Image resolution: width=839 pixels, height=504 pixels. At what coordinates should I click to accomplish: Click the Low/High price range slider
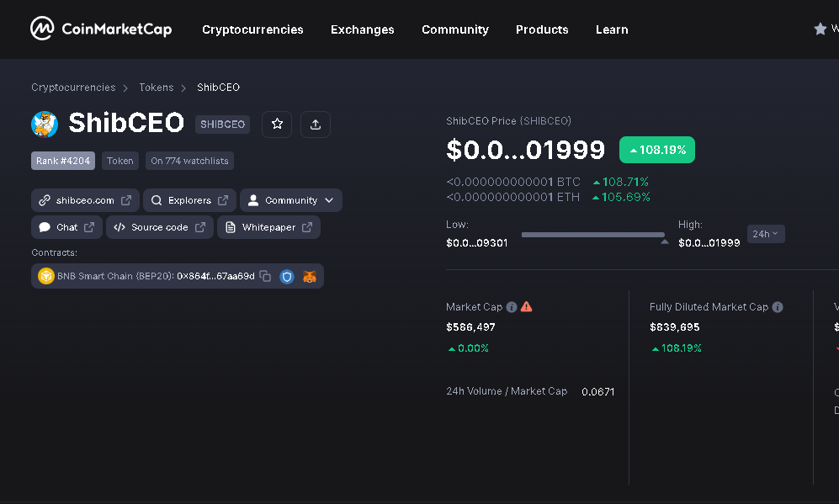593,235
